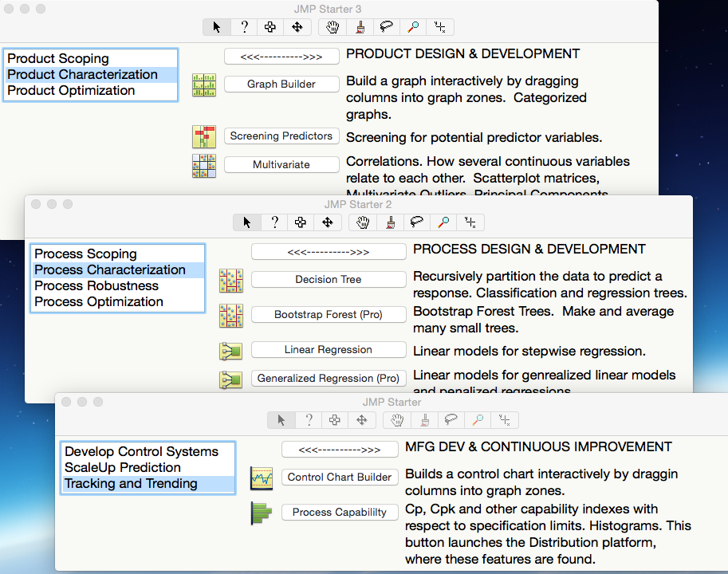The height and width of the screenshot is (574, 728).
Task: Launch Graph Builder
Action: click(281, 84)
